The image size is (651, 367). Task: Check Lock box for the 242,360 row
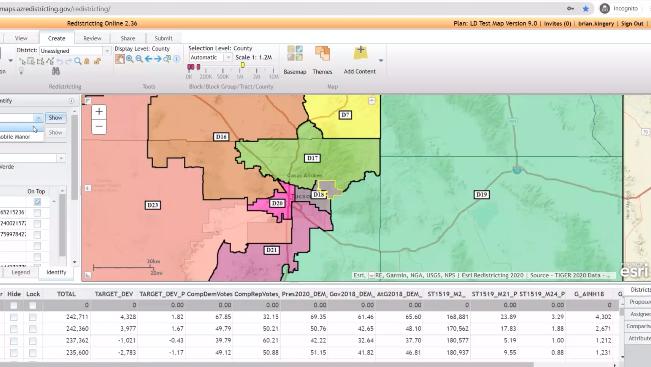click(x=33, y=329)
